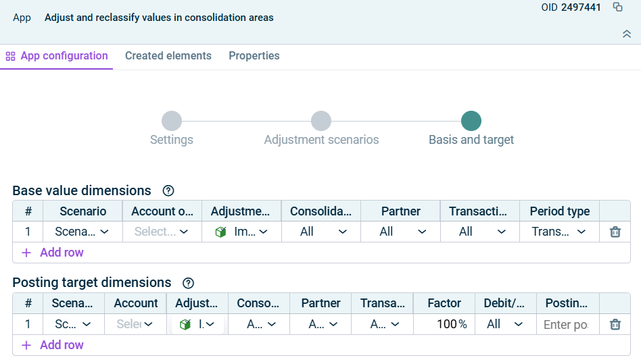641x364 pixels.
Task: Open Debit/Credit dropdown in posting row
Action: point(505,324)
